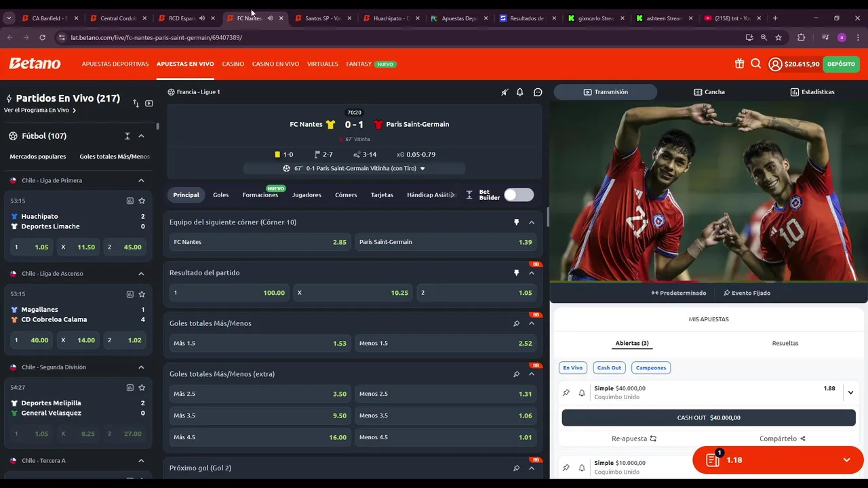Image resolution: width=868 pixels, height=488 pixels.
Task: Select Menos 2.5 goals odds 1.31
Action: coord(446,394)
